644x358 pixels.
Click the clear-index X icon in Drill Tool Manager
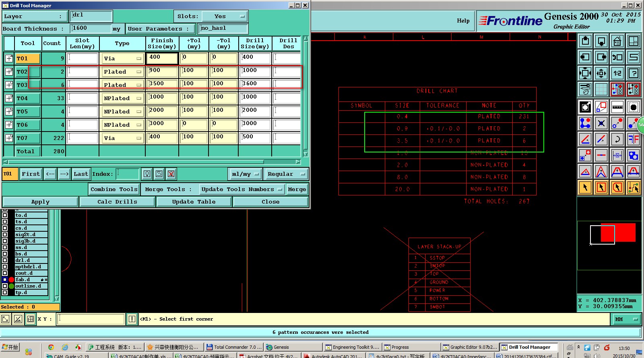(171, 174)
